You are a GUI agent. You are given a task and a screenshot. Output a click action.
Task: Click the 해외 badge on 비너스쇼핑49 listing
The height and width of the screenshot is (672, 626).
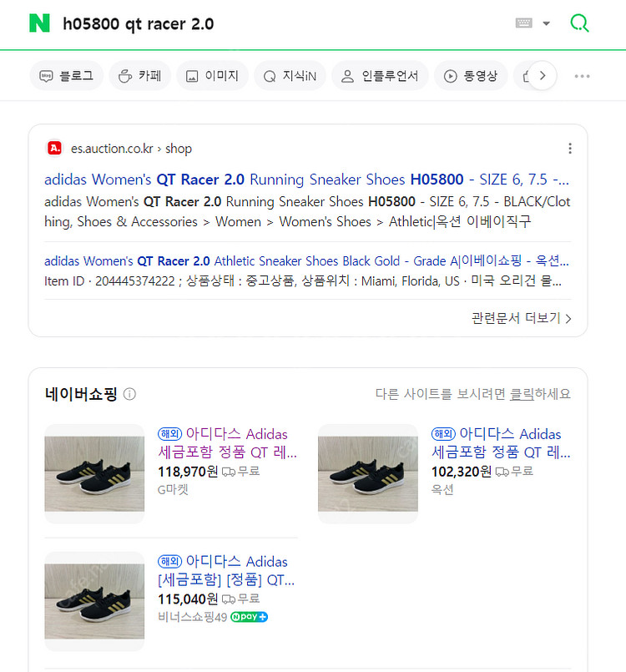pyautogui.click(x=170, y=562)
